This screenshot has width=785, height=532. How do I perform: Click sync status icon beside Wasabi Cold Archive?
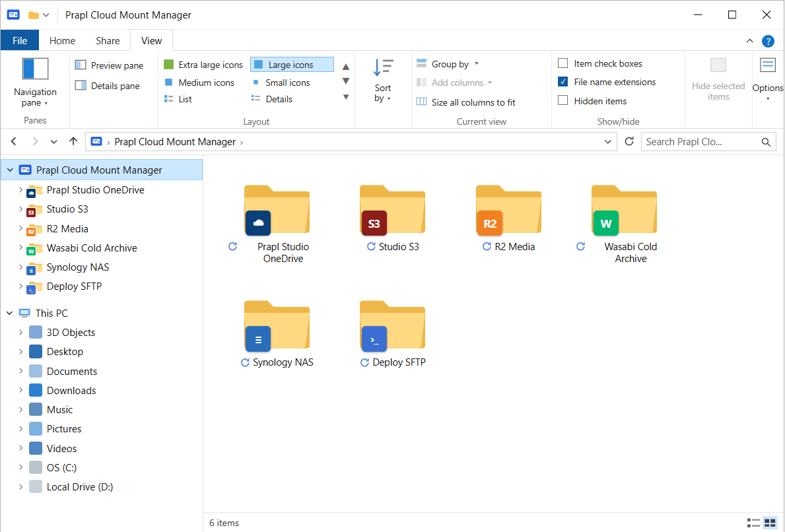click(x=581, y=246)
